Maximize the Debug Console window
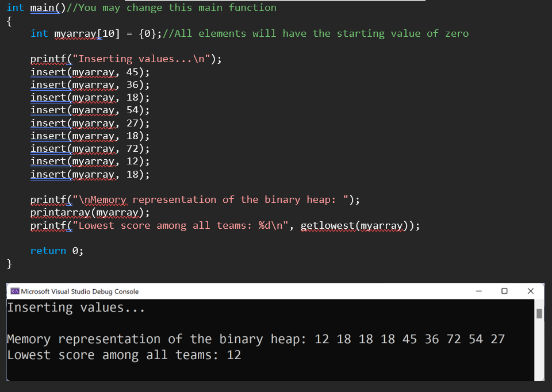 [x=505, y=291]
